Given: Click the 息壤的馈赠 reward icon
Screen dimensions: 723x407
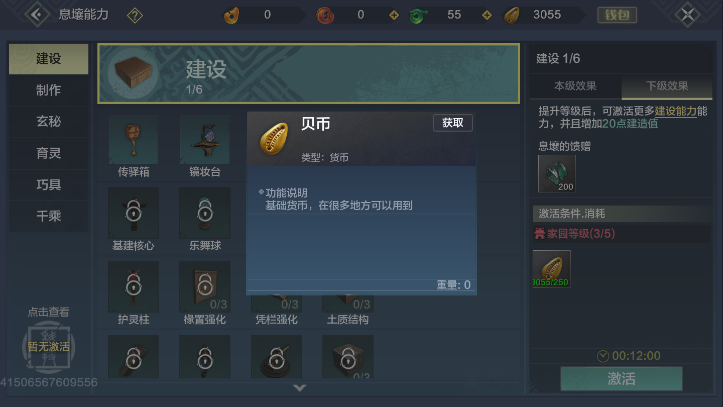Looking at the screenshot, I should (x=557, y=174).
